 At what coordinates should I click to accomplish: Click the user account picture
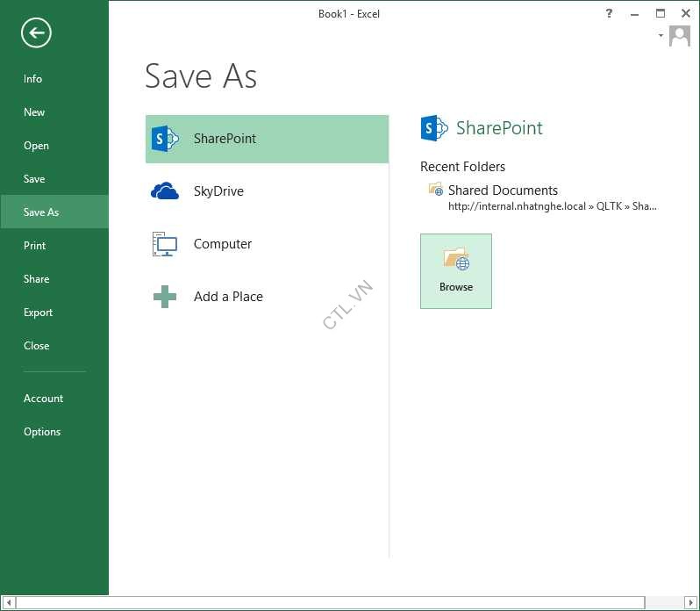680,36
